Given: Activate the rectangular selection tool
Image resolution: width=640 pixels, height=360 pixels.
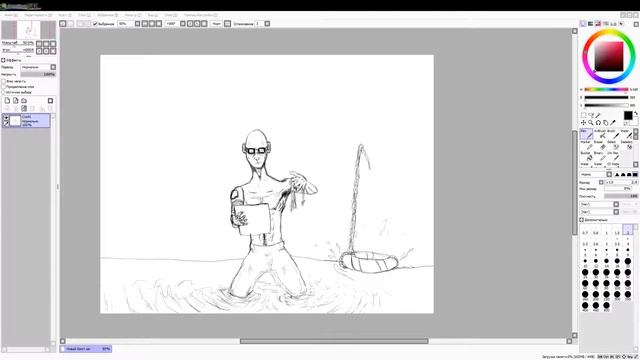Looking at the screenshot, I should pyautogui.click(x=584, y=116).
